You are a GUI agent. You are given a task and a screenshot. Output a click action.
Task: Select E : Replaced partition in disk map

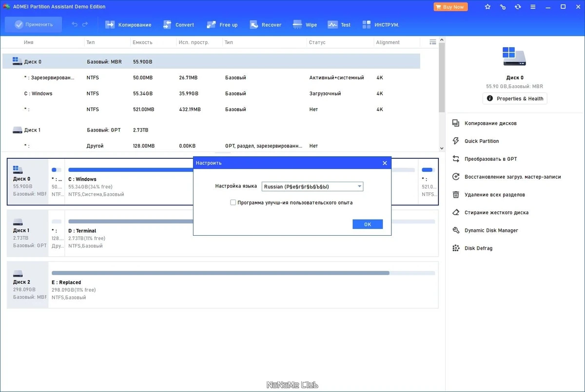tap(243, 285)
